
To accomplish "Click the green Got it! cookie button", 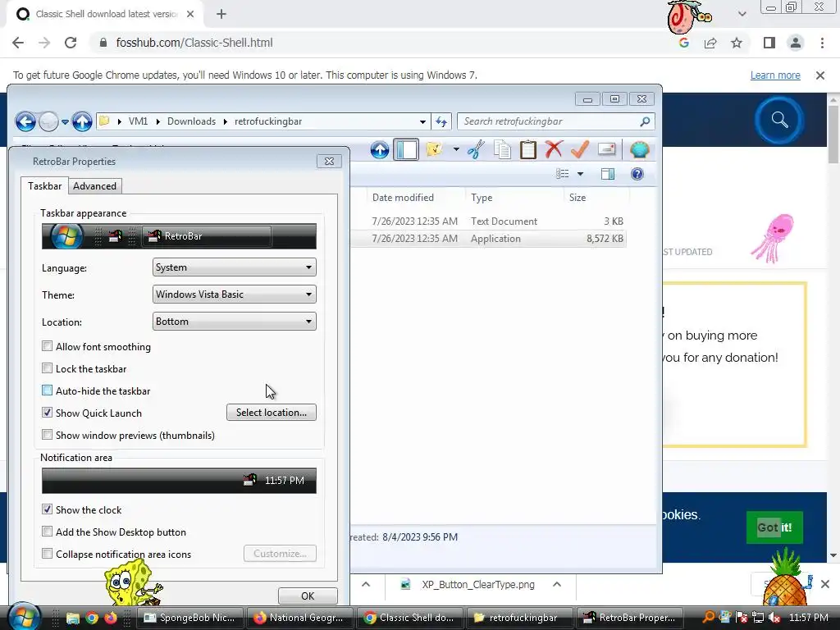I will pyautogui.click(x=774, y=527).
